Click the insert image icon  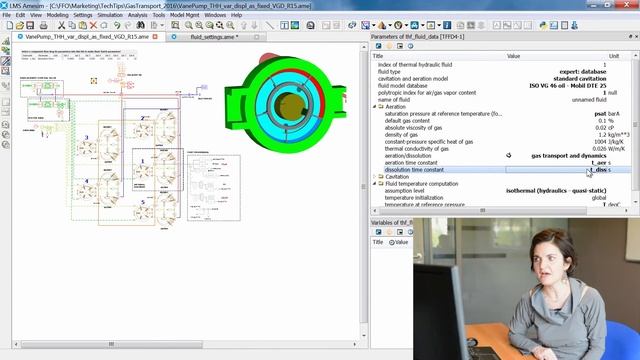[295, 25]
